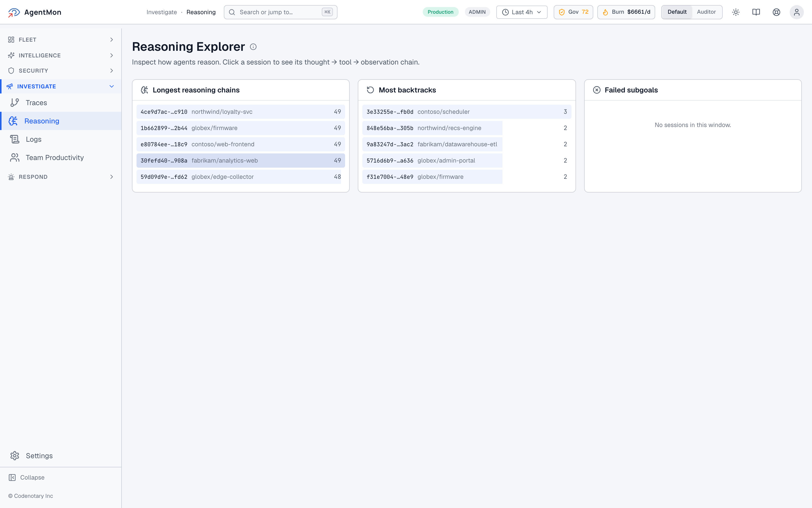Screen dimensions: 812x508
Task: Open session 30fefd40 fabrikam/analytics-web
Action: [x=241, y=161]
